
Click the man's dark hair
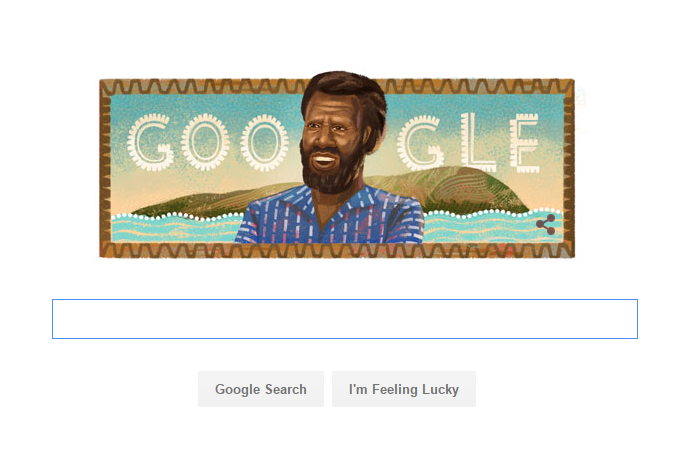pos(345,94)
